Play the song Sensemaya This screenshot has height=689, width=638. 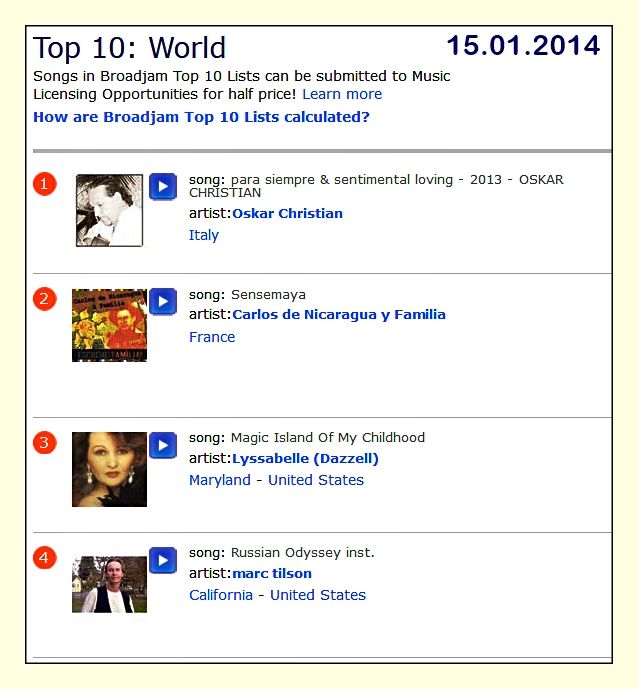point(163,301)
